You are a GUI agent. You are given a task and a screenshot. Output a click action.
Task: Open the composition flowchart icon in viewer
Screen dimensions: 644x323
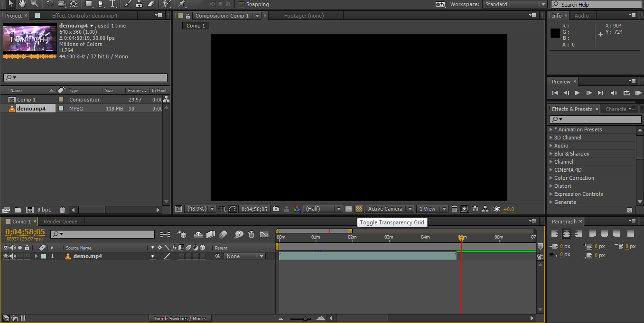(485, 209)
